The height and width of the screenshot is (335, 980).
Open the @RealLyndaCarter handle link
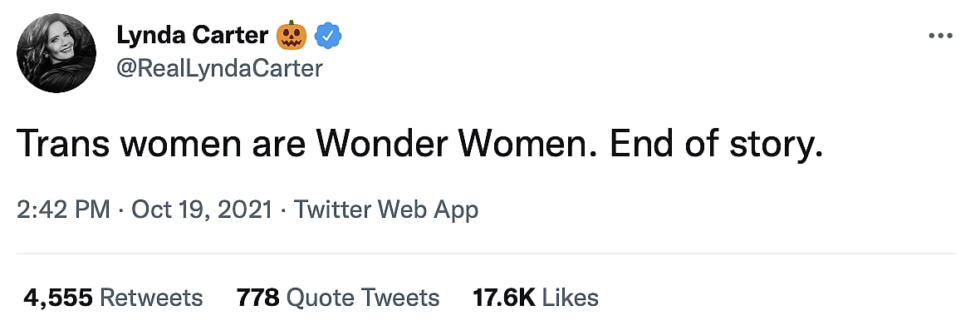(x=219, y=68)
